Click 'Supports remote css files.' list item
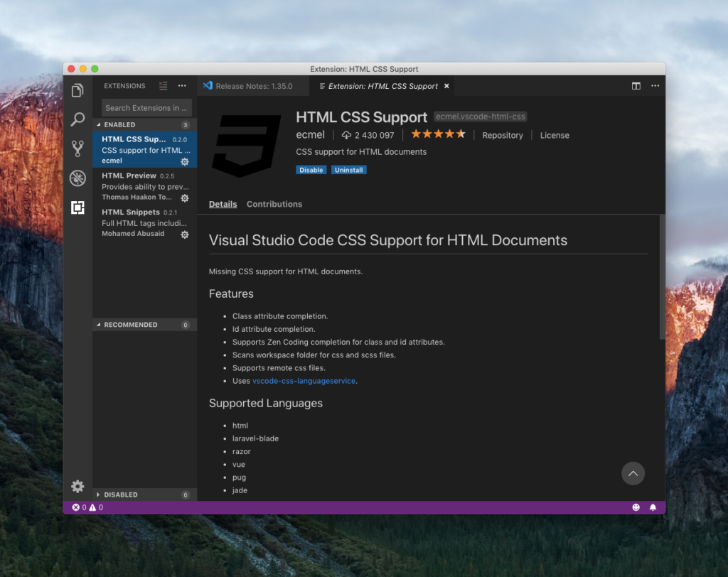This screenshot has height=577, width=728. point(279,367)
